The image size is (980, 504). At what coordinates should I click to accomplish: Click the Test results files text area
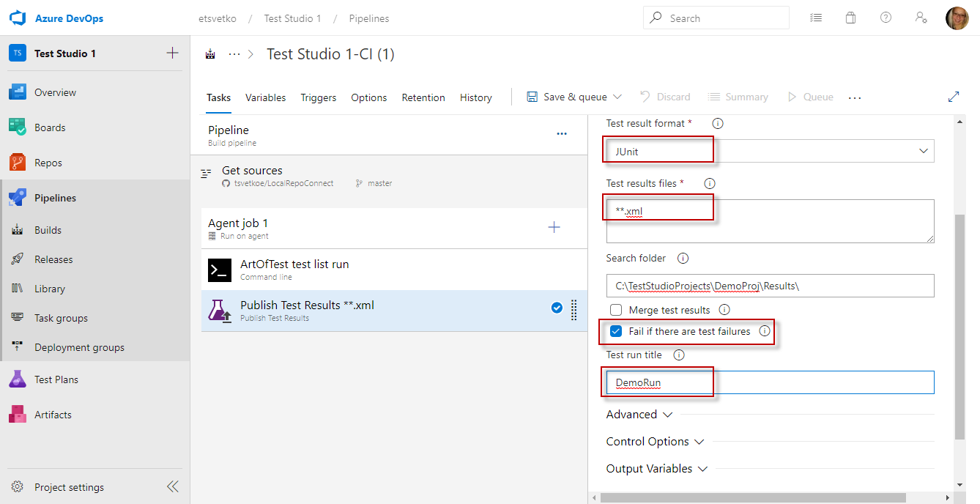(770, 220)
